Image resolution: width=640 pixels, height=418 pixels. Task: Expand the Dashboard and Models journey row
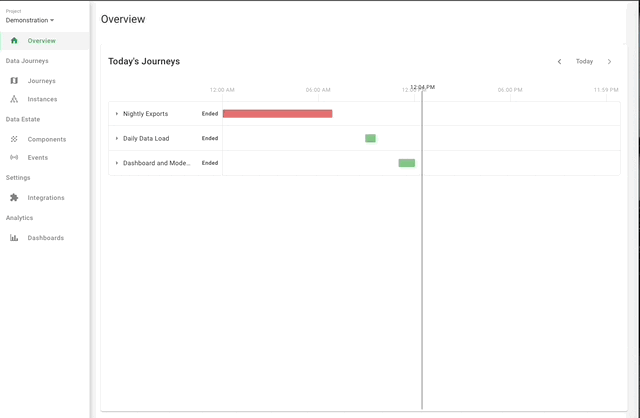point(116,163)
